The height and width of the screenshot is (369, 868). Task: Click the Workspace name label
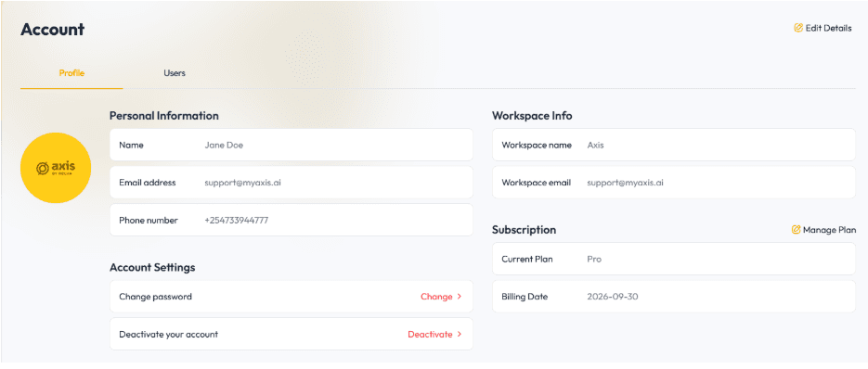click(537, 145)
